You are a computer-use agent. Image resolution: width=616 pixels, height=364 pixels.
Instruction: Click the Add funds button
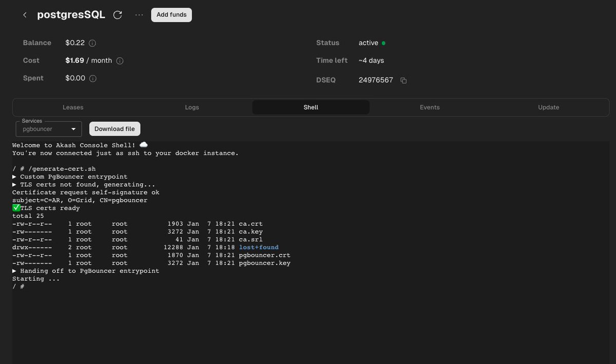pyautogui.click(x=171, y=15)
